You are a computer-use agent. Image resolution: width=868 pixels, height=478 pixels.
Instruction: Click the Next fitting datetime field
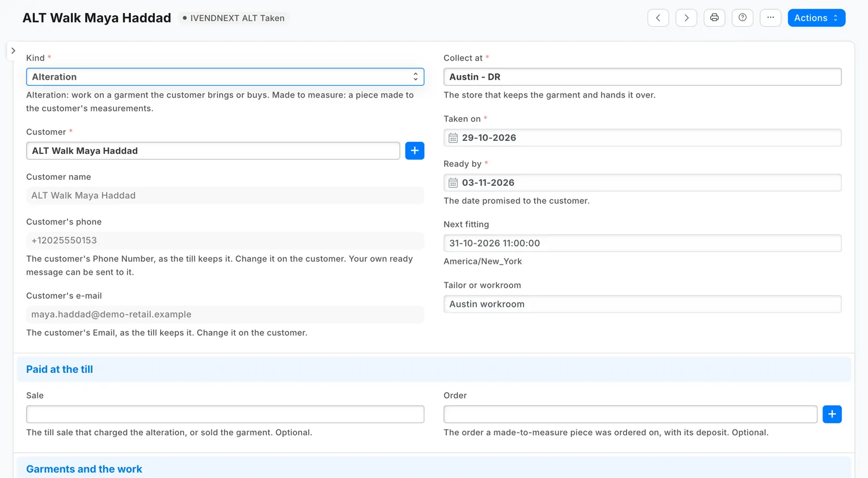point(642,243)
